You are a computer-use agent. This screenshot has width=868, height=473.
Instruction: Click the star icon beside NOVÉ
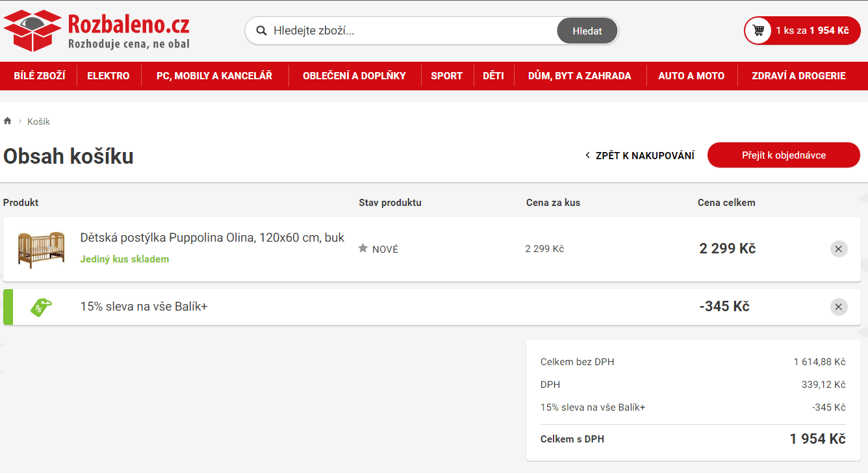(363, 249)
